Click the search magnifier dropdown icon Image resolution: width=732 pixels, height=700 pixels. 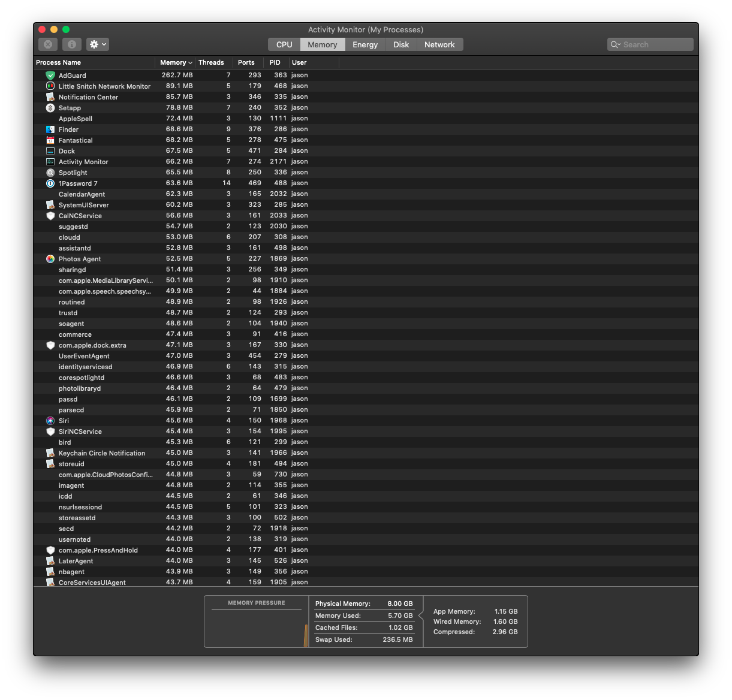point(616,44)
